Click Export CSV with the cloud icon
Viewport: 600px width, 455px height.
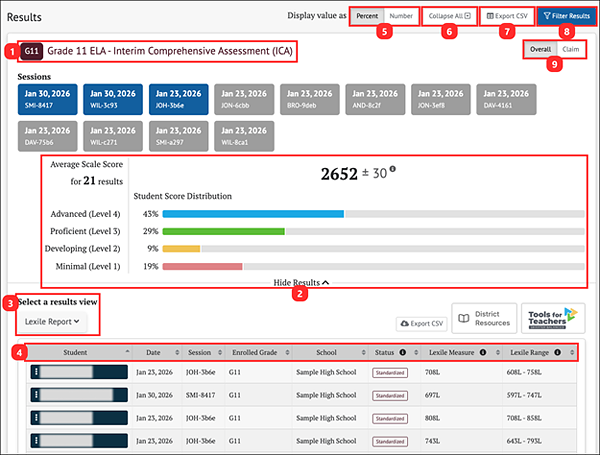[422, 324]
